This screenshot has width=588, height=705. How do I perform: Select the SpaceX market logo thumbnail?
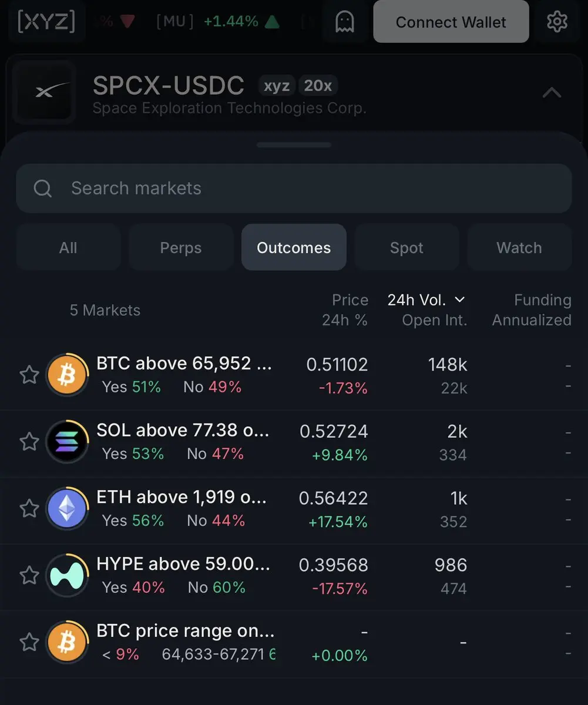pos(44,92)
